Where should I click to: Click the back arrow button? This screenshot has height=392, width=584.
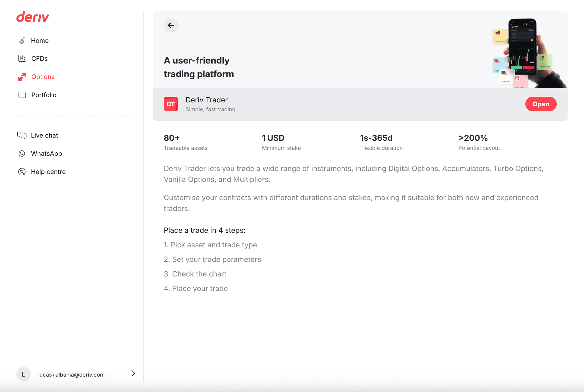click(x=171, y=26)
